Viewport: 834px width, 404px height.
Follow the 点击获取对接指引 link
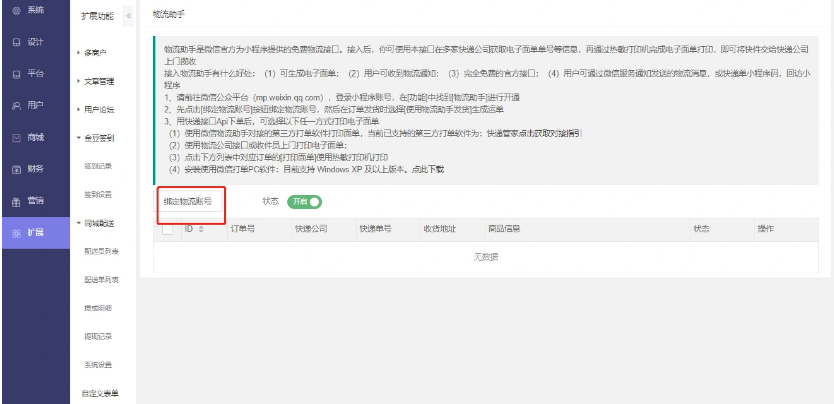point(550,133)
